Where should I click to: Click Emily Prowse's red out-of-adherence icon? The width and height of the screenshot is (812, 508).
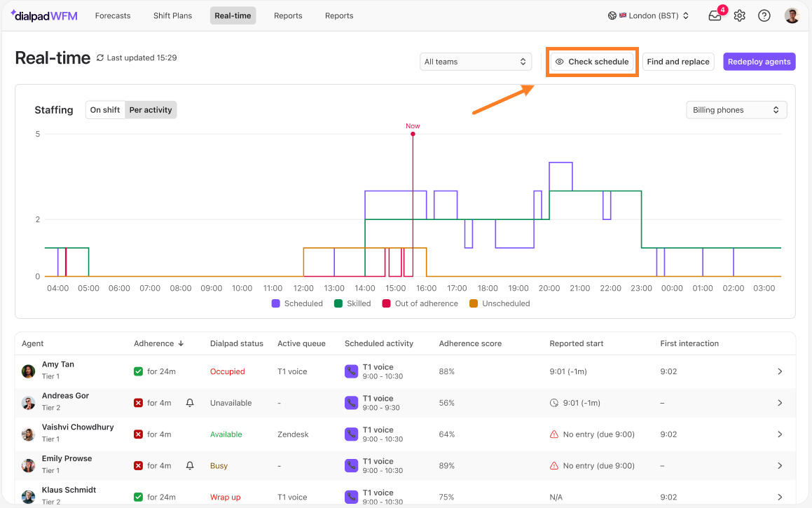138,465
